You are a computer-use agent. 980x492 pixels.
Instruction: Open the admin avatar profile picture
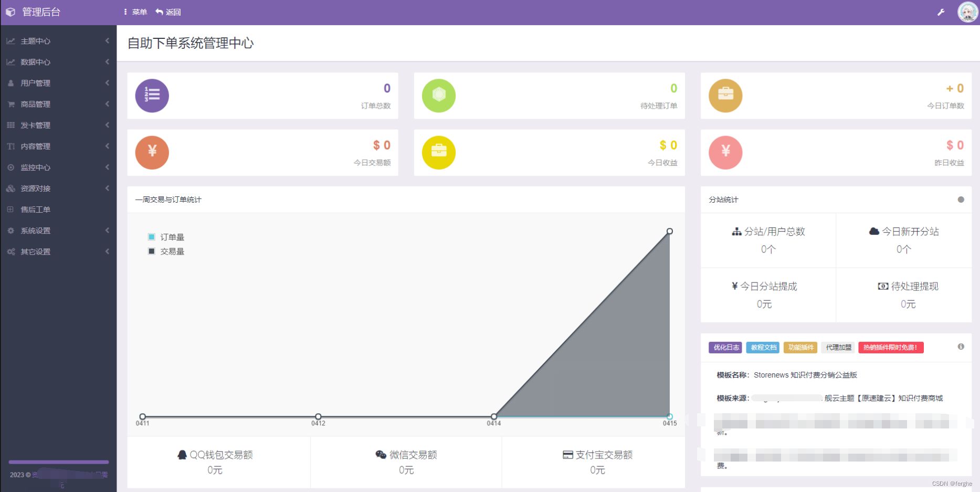(x=968, y=12)
